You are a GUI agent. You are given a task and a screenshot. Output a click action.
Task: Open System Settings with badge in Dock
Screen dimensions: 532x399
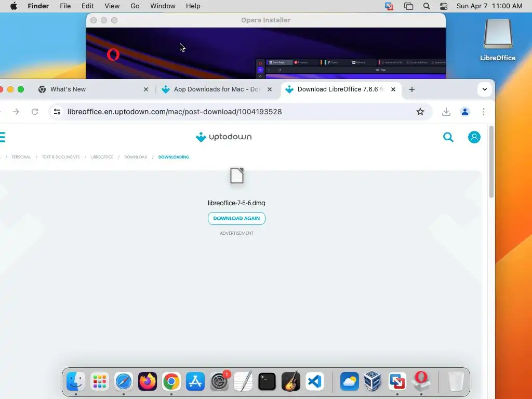click(x=220, y=381)
